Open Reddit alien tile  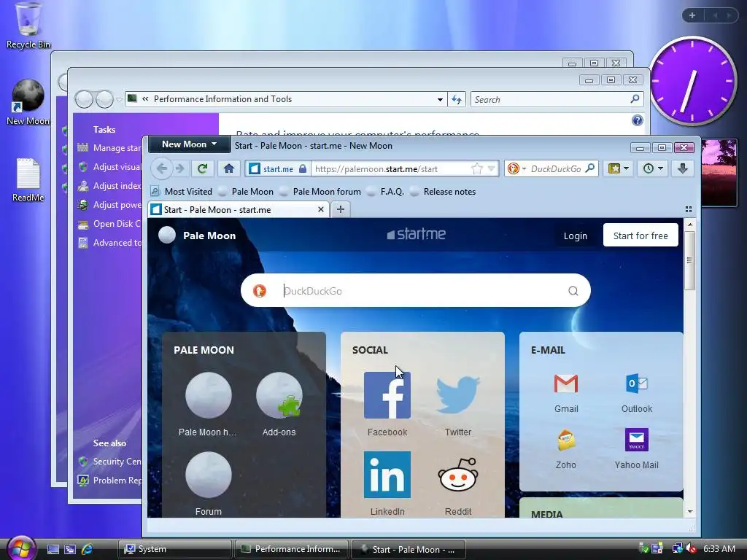point(458,475)
